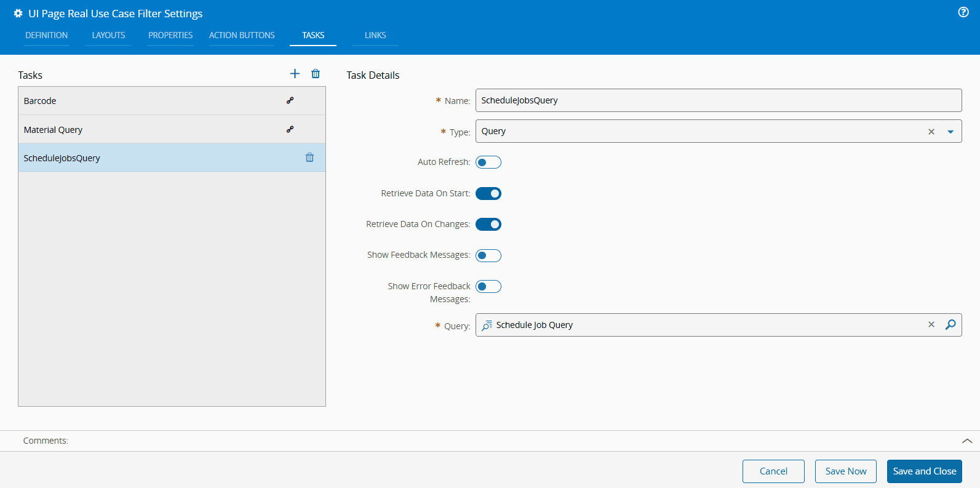The image size is (980, 488).
Task: Click the link icon on Barcode row
Action: [290, 100]
